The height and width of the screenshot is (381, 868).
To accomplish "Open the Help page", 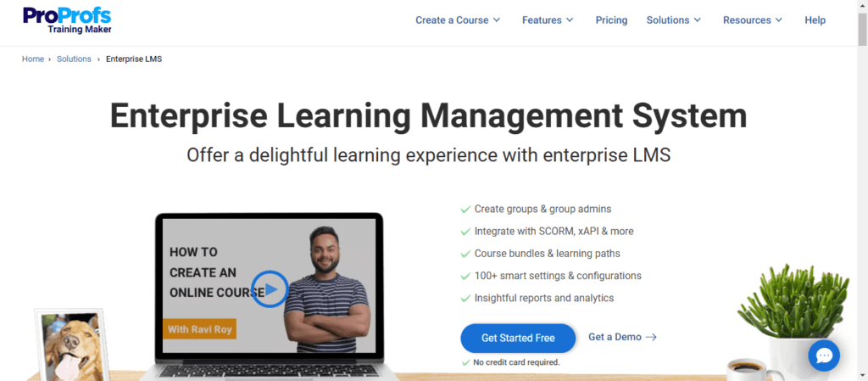I will [815, 20].
